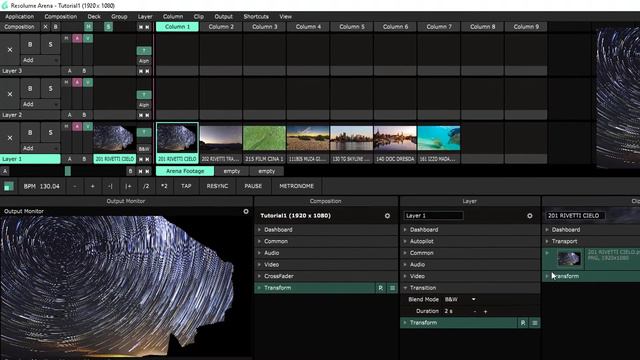Expand Composition CrossFader section
The height and width of the screenshot is (360, 640).
tap(326, 276)
